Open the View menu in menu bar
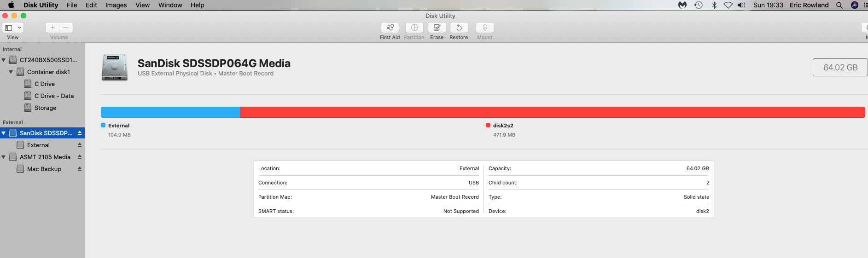Screen dimensions: 868x258 click(x=143, y=5)
